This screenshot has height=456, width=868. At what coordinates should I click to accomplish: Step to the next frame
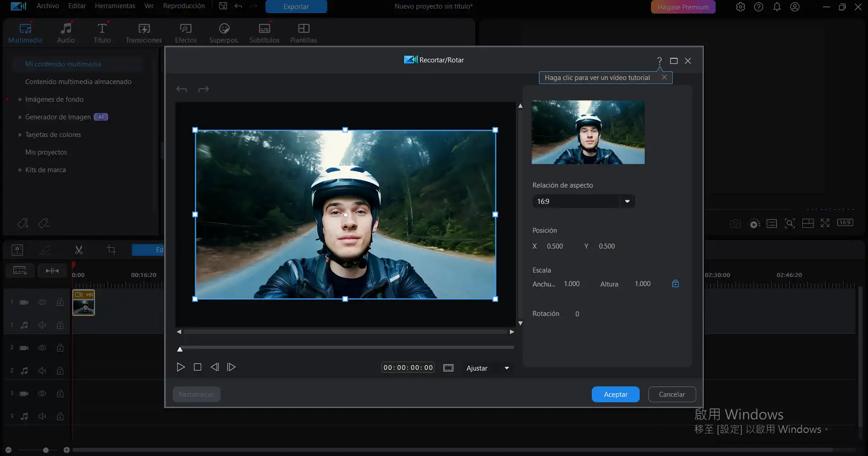pos(231,367)
